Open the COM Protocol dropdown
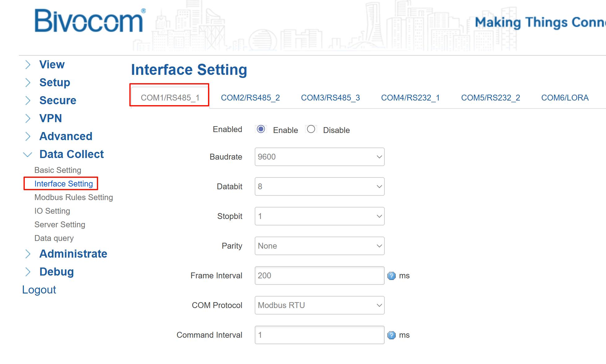 pos(319,305)
